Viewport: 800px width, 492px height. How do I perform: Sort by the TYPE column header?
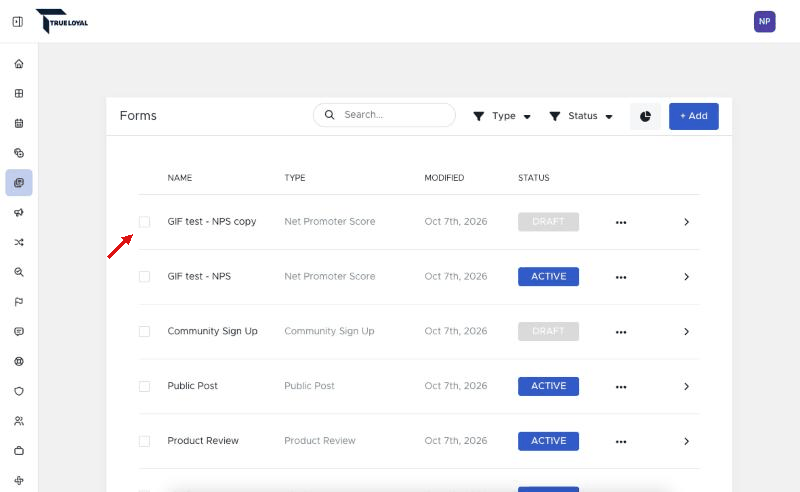pos(295,178)
